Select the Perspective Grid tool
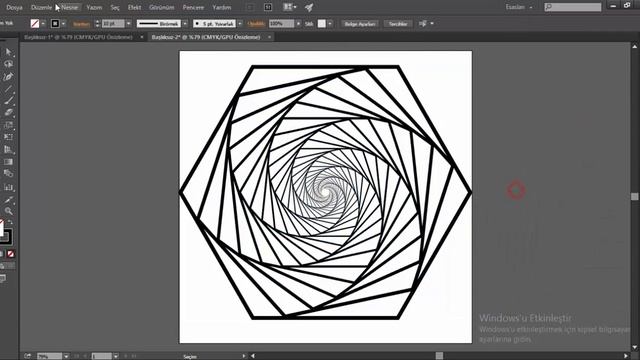The height and width of the screenshot is (360, 640). pos(8,149)
